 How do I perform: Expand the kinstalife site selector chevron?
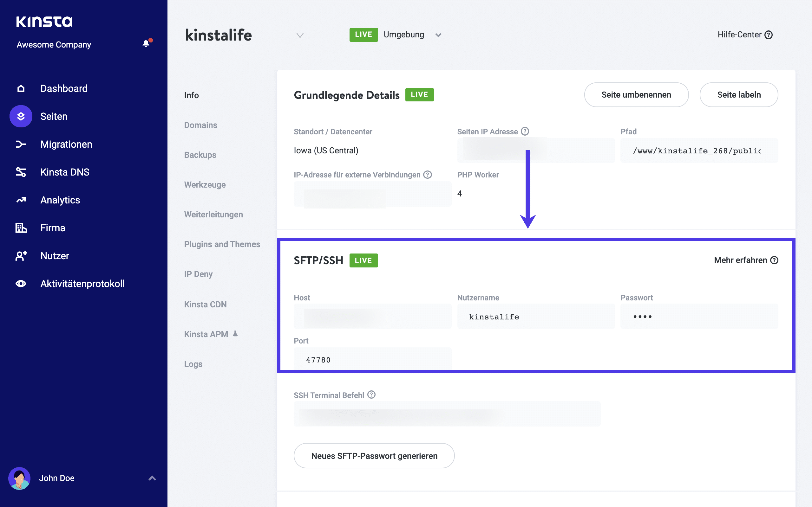(300, 35)
